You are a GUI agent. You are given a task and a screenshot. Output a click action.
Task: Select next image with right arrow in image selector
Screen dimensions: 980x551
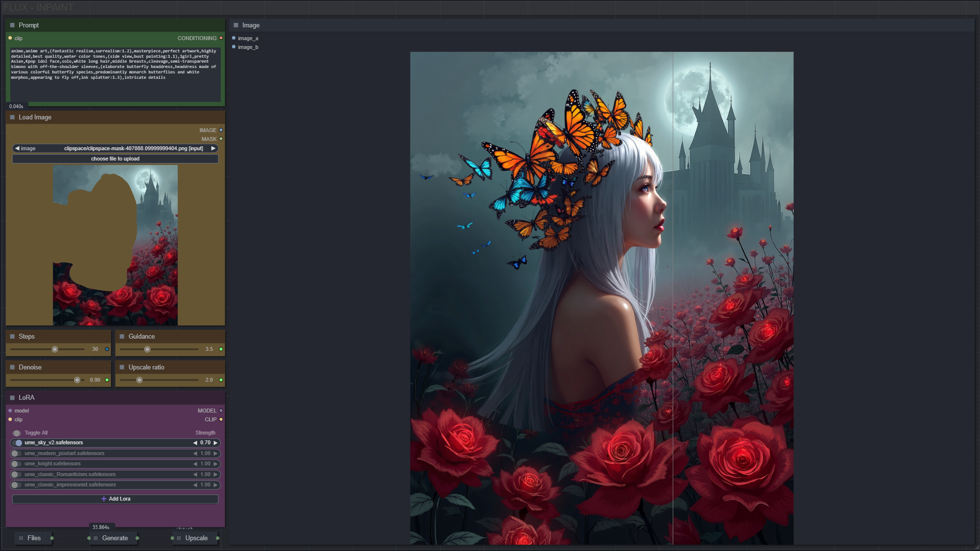213,148
